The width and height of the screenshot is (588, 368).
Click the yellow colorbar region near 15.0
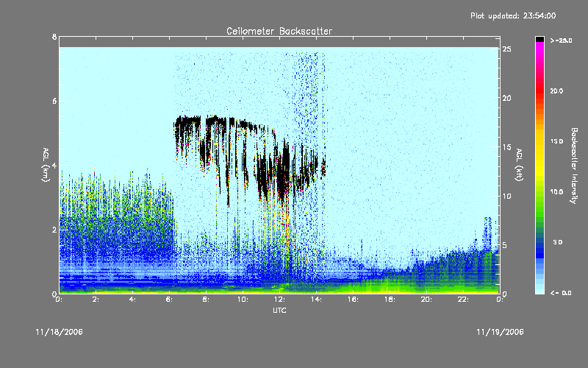tap(539, 142)
